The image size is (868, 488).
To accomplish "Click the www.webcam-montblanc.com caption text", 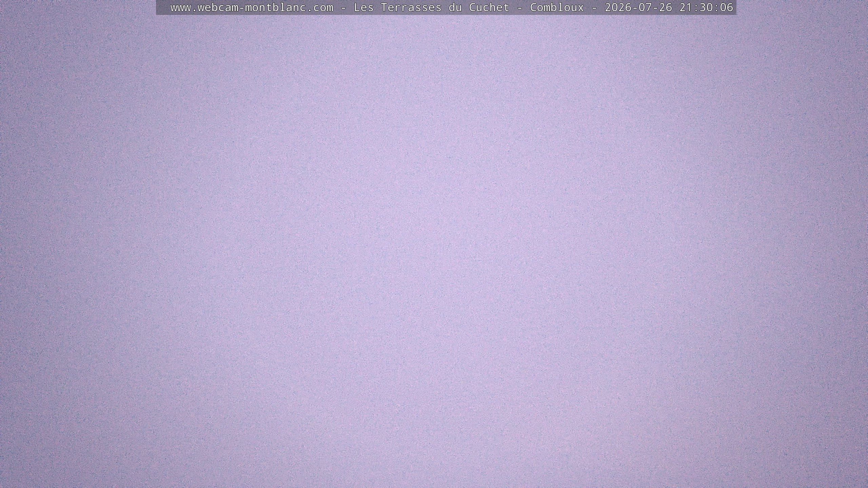I will coord(252,7).
